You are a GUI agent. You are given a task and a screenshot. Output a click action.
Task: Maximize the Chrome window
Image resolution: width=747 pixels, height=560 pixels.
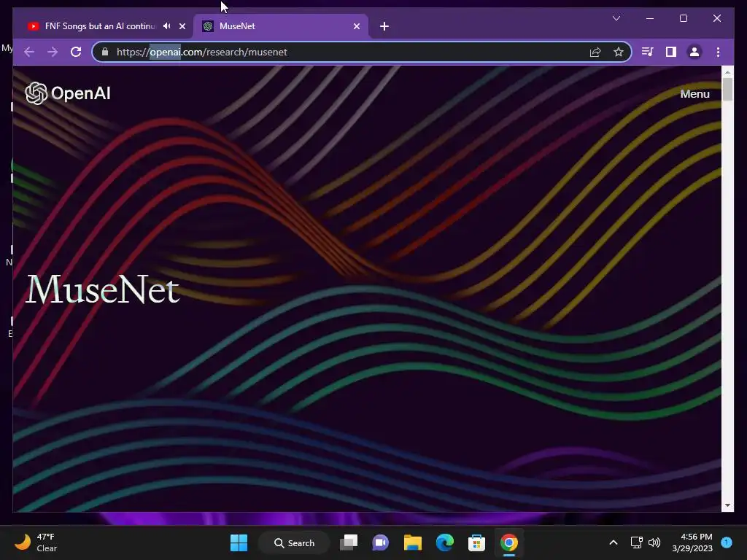(683, 18)
